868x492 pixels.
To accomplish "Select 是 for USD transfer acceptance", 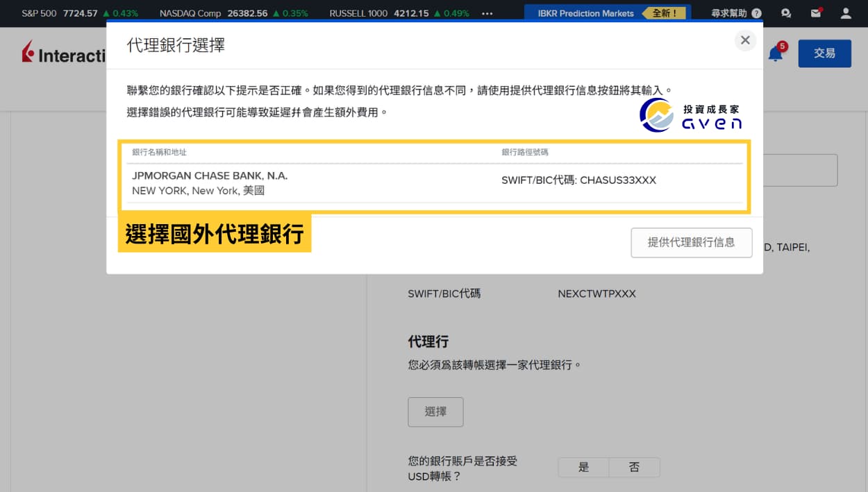I will [x=583, y=467].
